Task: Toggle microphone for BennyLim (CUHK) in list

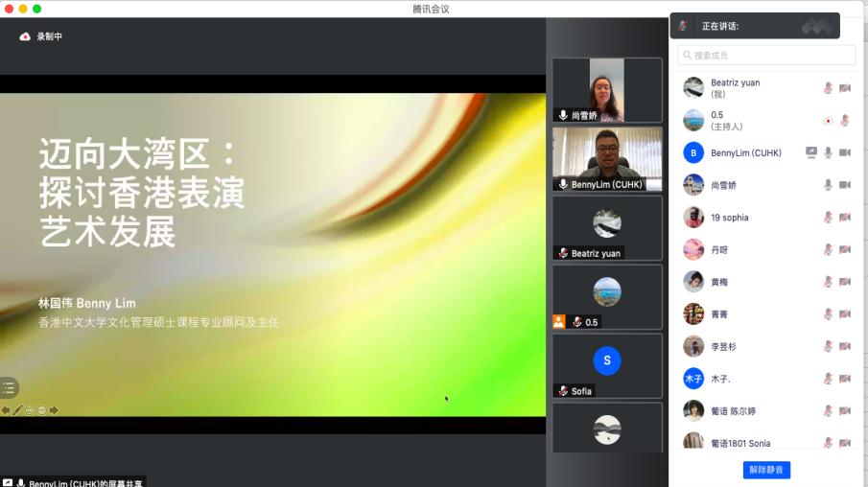Action: pos(828,152)
